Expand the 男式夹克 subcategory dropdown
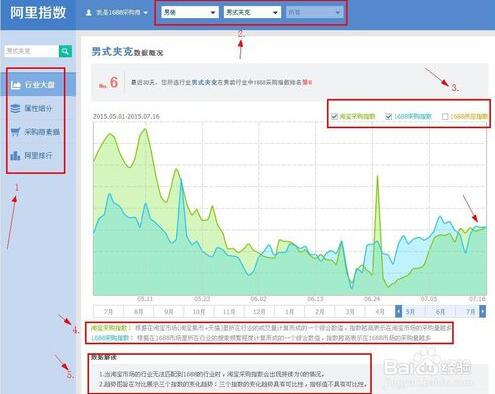This screenshot has width=495, height=394. pos(252,12)
